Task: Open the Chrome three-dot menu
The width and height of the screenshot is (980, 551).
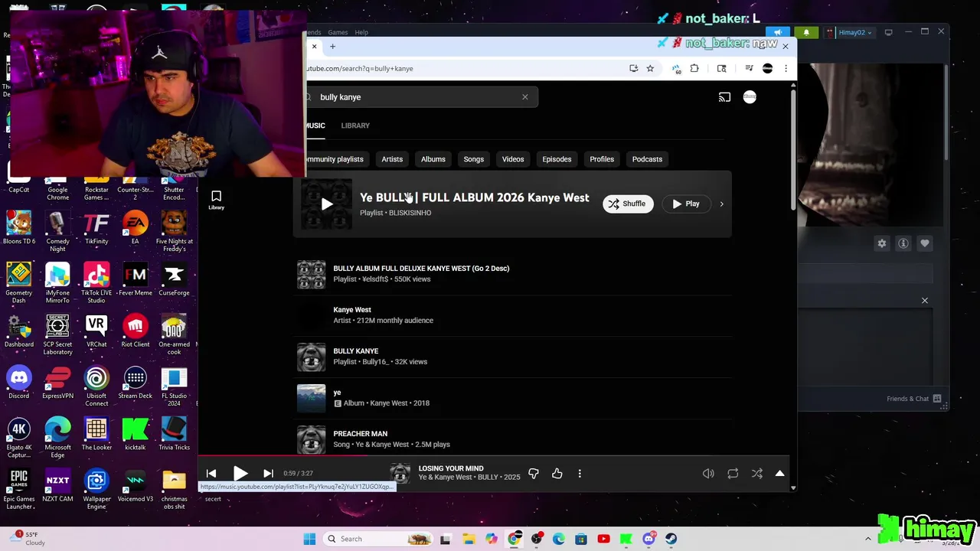Action: point(786,68)
